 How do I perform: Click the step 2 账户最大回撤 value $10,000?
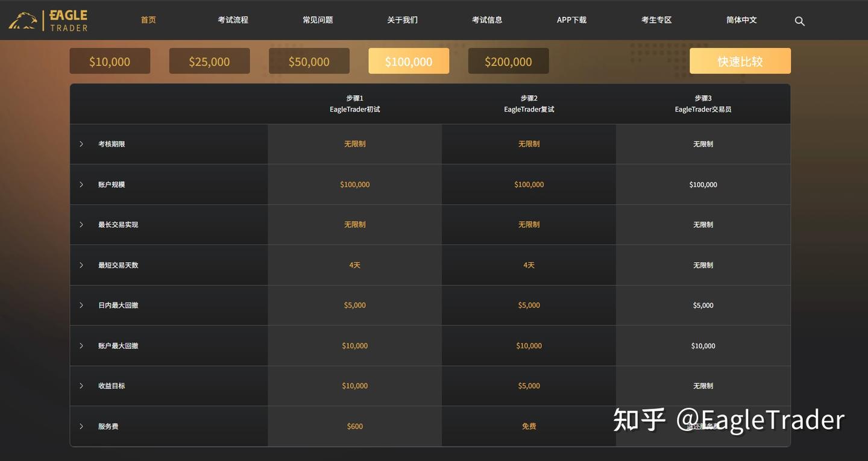tap(529, 346)
